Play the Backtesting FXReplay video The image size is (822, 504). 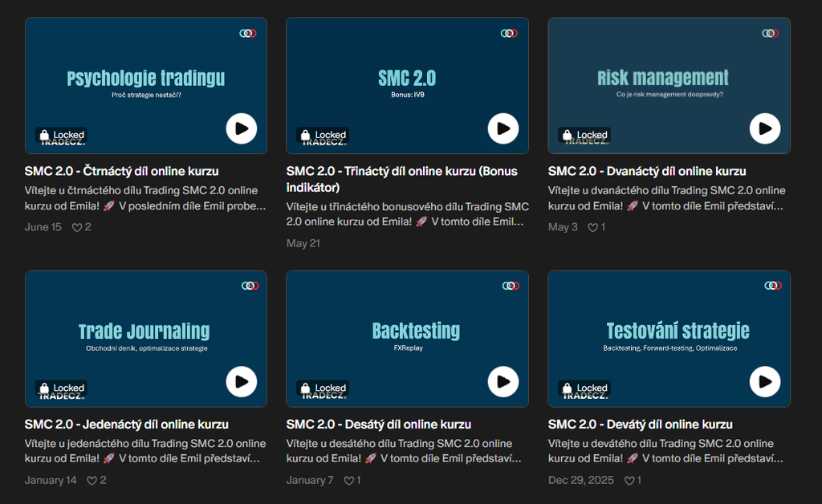[503, 381]
